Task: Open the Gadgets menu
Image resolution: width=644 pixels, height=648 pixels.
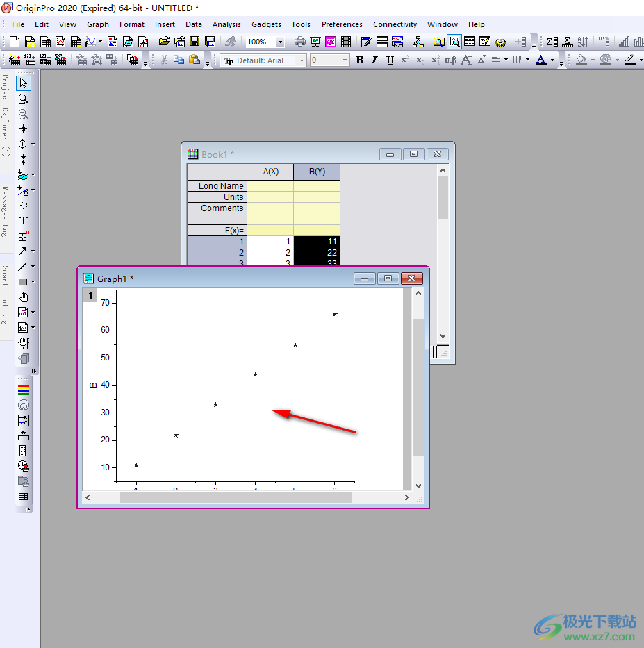Action: pos(266,24)
